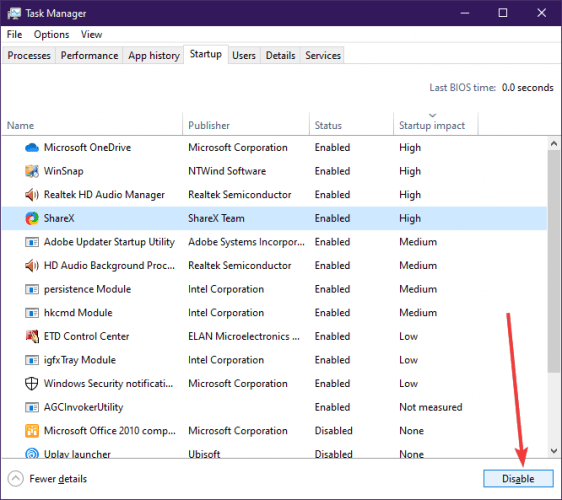Click the vertical scrollbar thumb

554,261
